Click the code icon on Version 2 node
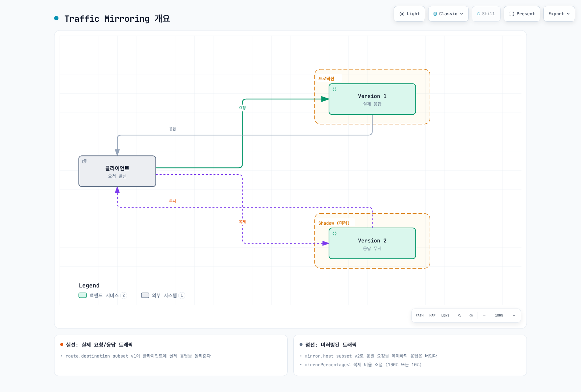581x392 pixels. click(334, 233)
